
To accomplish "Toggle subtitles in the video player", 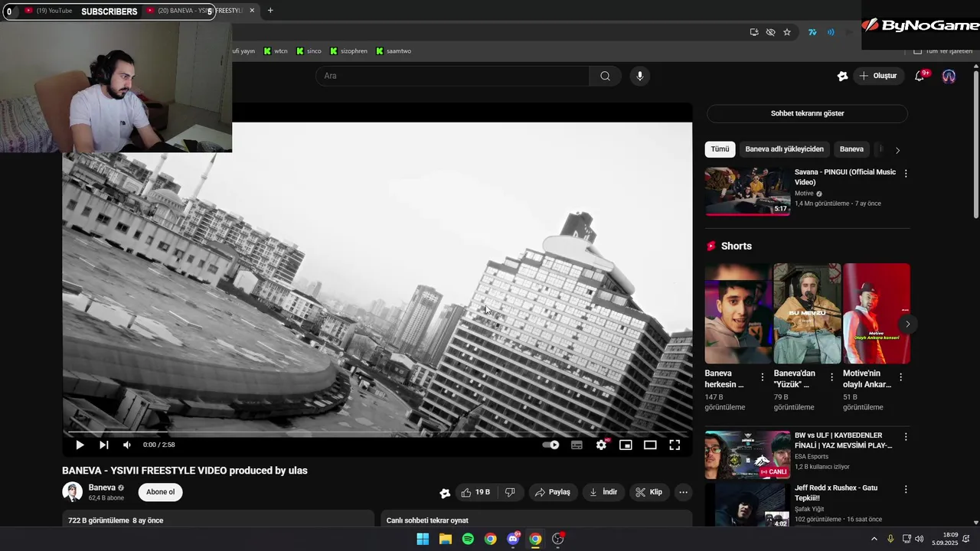I will pos(577,445).
